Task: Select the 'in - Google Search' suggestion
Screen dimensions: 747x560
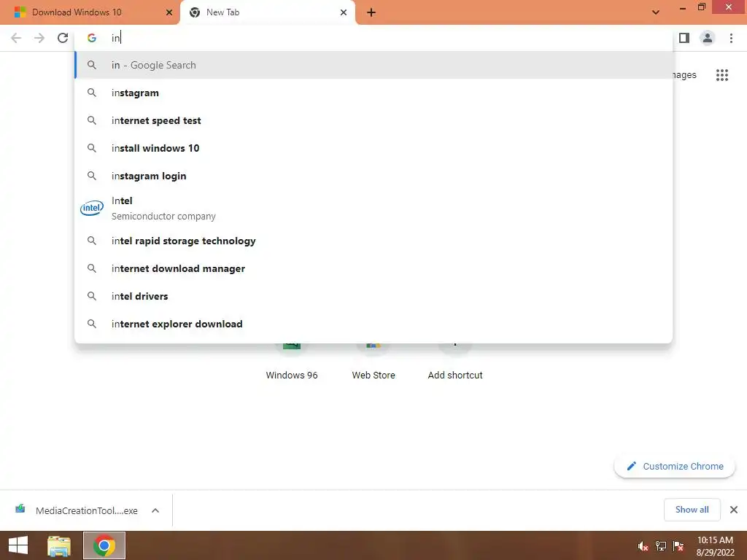Action: coord(373,65)
